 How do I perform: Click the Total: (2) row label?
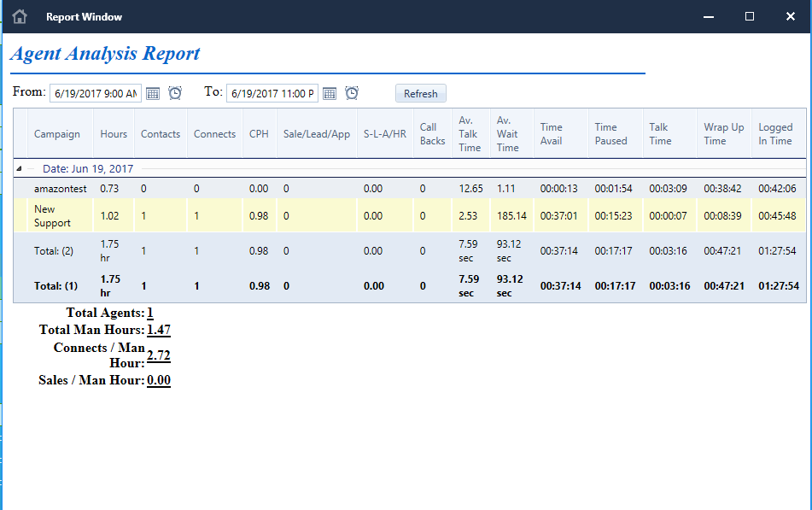[54, 251]
